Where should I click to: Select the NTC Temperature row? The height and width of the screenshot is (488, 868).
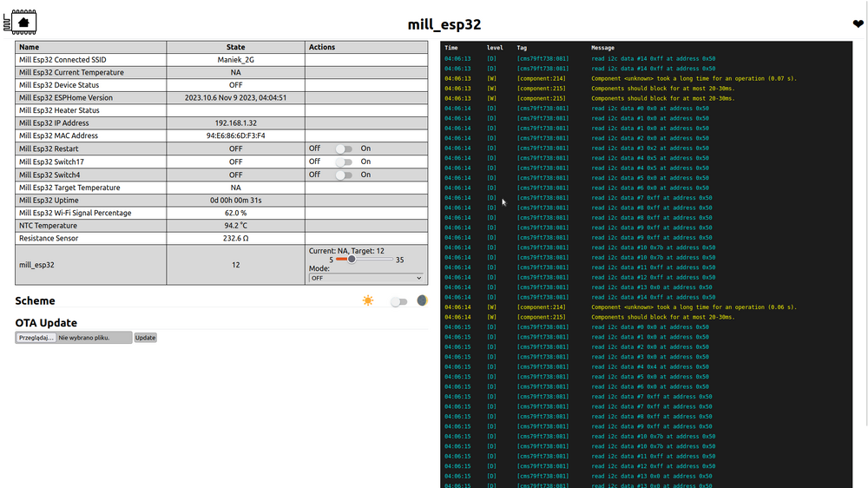[x=90, y=225]
